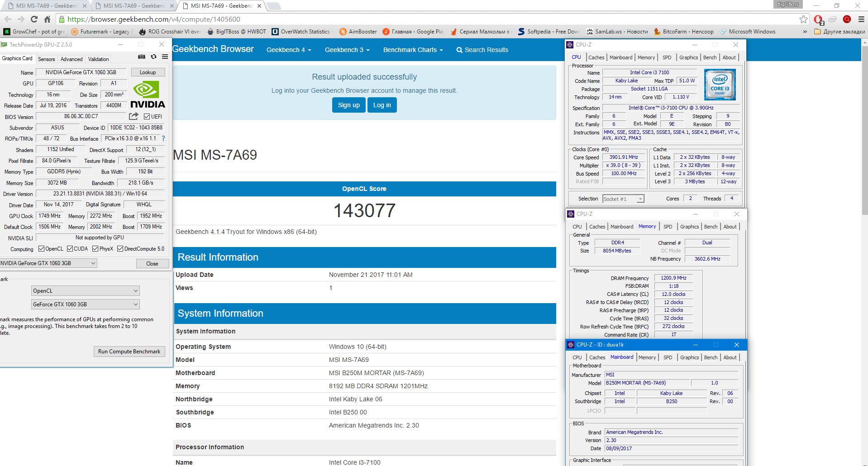This screenshot has height=466, width=868.
Task: Open Caches tab in top CPU-Z window
Action: point(596,57)
